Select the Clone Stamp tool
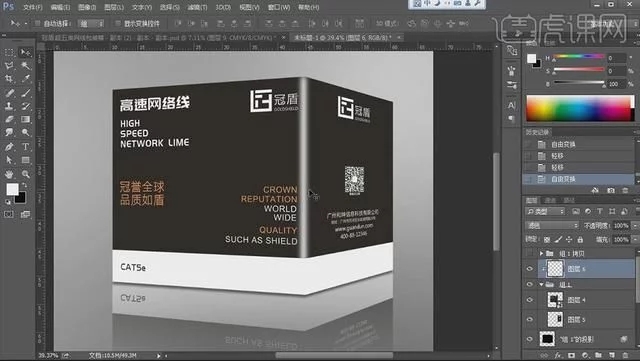This screenshot has width=640, height=361. (9, 106)
